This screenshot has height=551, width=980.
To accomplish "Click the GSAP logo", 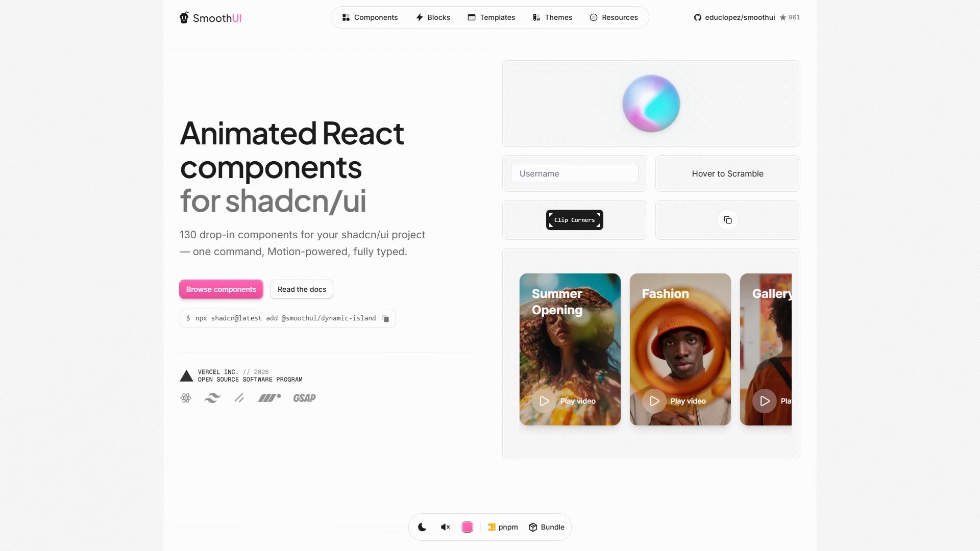I will click(x=304, y=398).
